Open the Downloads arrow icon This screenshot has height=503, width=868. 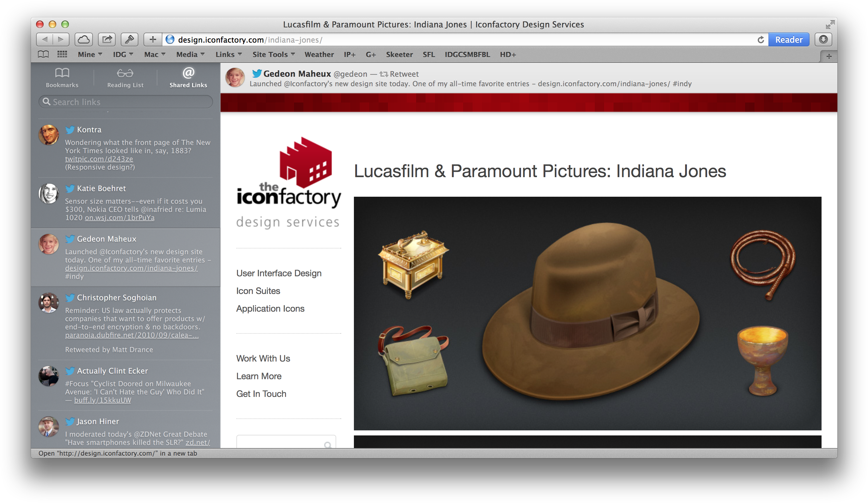tap(823, 39)
